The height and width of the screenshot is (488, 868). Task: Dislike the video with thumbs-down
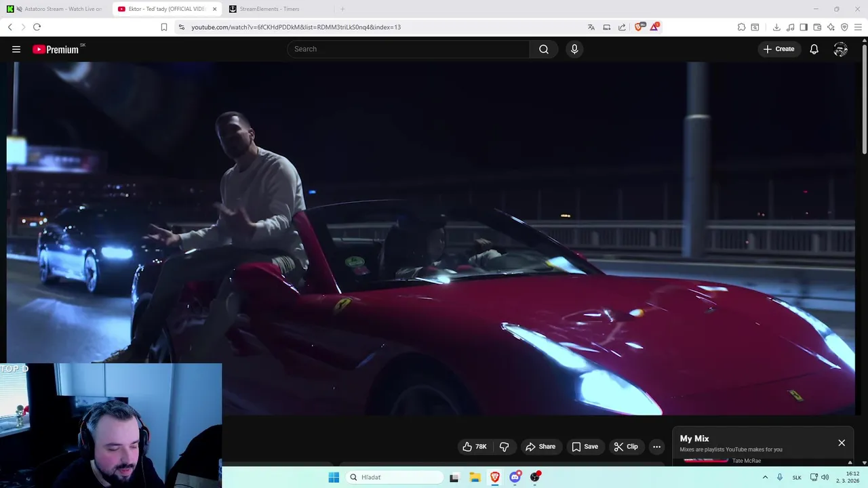click(x=504, y=447)
